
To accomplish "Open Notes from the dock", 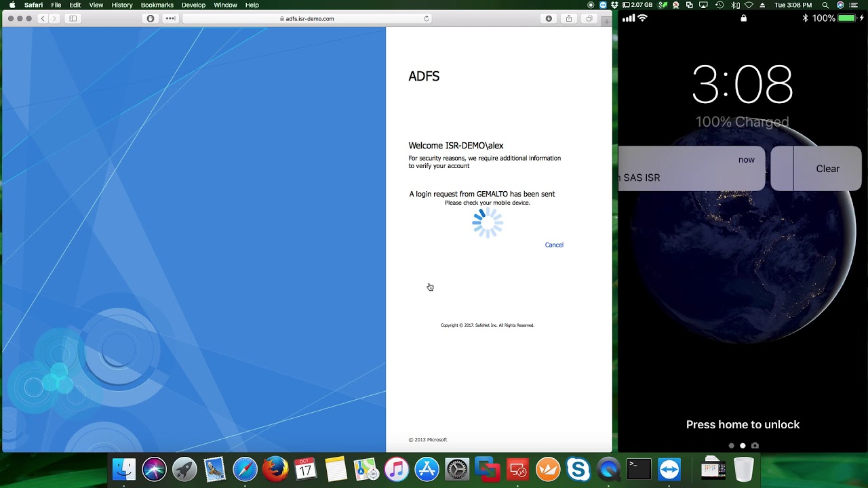I will click(336, 469).
